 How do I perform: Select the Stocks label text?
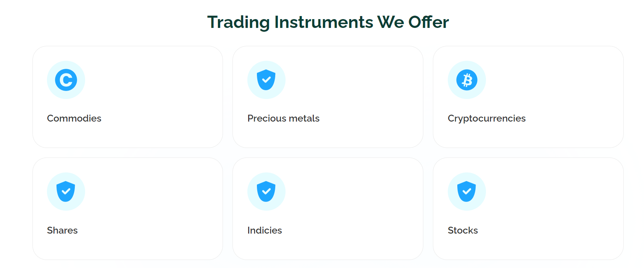tap(463, 231)
